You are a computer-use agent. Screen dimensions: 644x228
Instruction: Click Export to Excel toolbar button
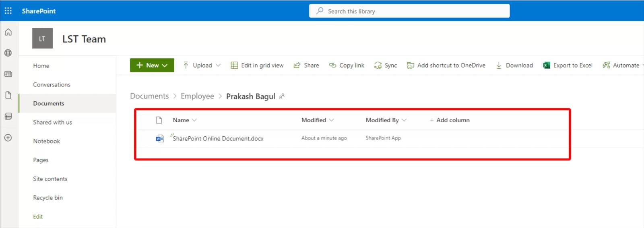point(568,65)
